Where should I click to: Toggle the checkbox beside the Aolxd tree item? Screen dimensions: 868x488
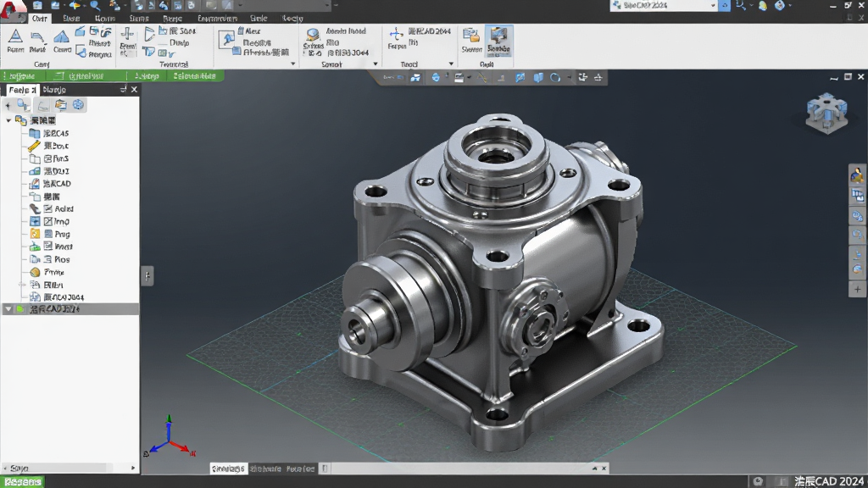[x=48, y=208]
